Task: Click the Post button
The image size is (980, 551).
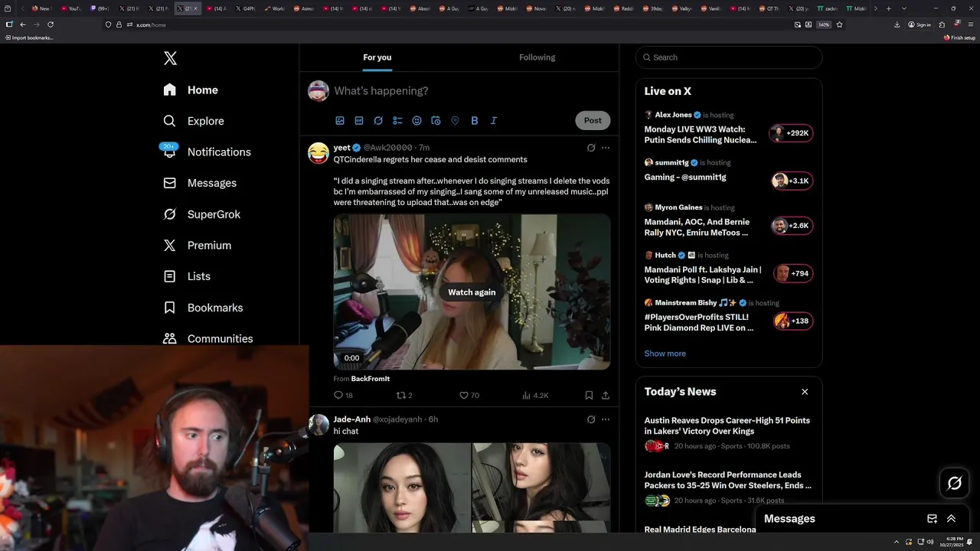Action: tap(593, 120)
